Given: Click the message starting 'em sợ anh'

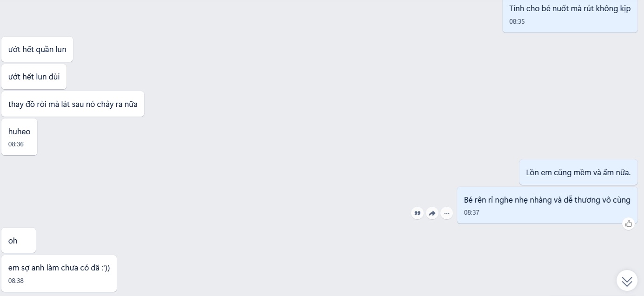Looking at the screenshot, I should pyautogui.click(x=59, y=274).
